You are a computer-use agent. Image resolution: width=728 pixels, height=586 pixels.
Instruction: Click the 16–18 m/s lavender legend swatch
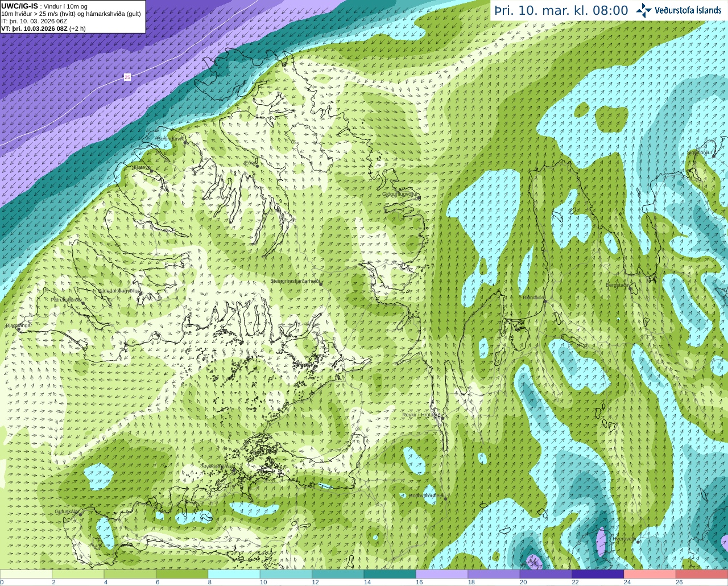pyautogui.click(x=442, y=574)
